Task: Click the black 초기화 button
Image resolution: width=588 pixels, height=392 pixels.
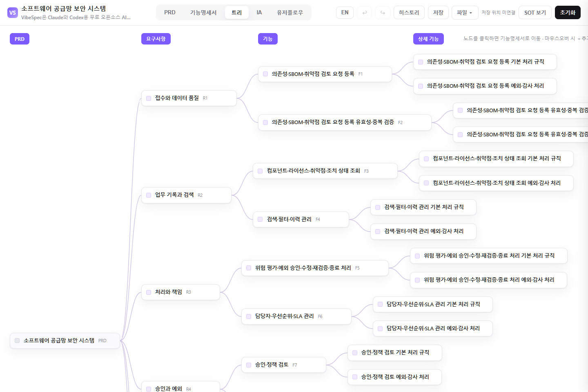Action: click(x=568, y=13)
